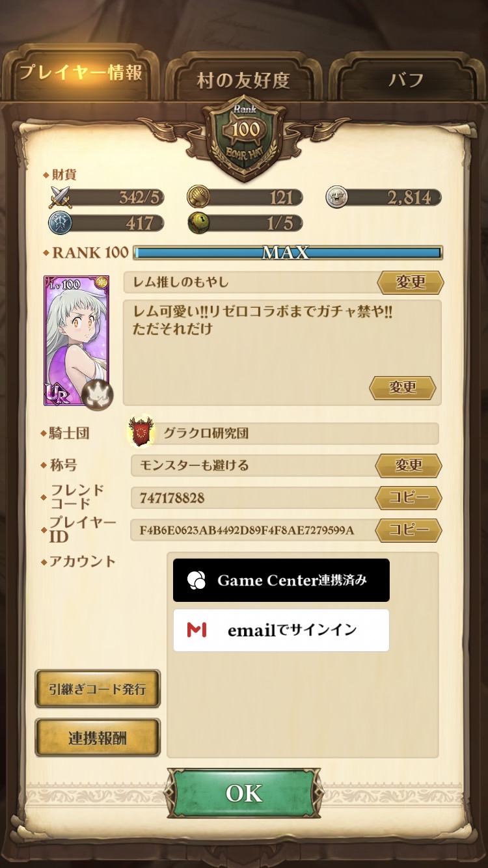
Task: Tap the red knight guild emblem
Action: [x=141, y=432]
